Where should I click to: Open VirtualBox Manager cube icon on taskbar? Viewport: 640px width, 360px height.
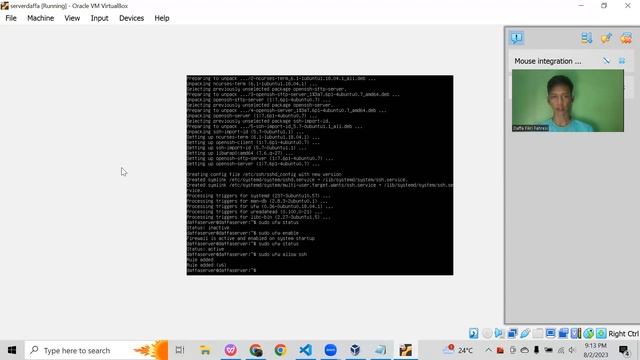(x=355, y=350)
